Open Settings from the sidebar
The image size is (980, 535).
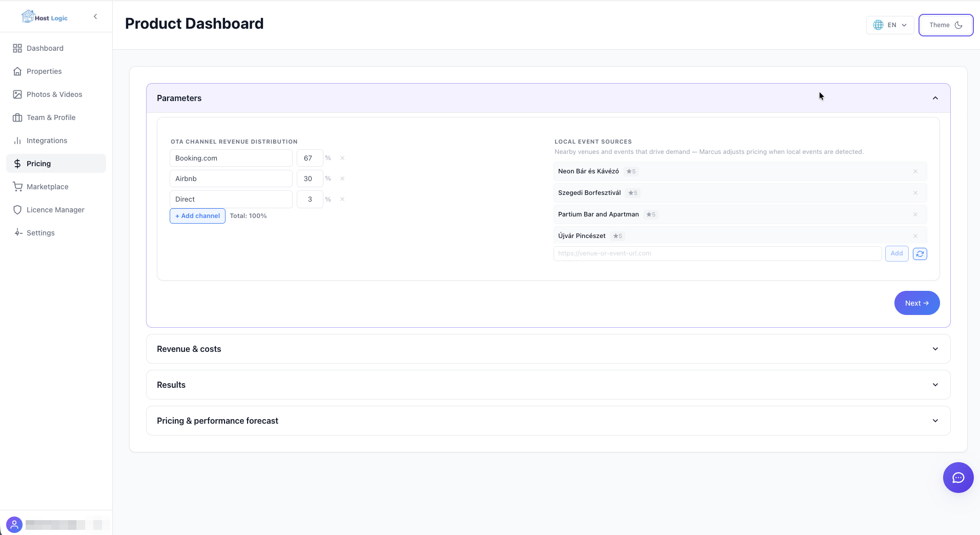pyautogui.click(x=56, y=233)
